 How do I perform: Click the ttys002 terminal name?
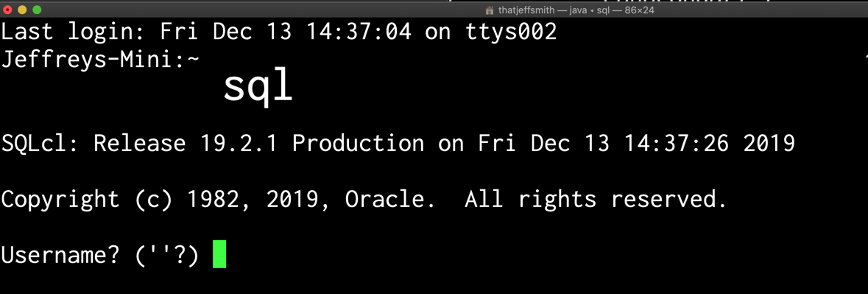[510, 32]
